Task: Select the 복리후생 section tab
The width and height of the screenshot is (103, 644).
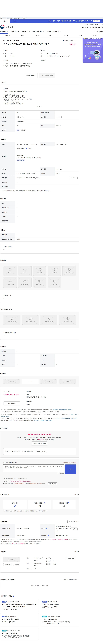Action: [51, 35]
